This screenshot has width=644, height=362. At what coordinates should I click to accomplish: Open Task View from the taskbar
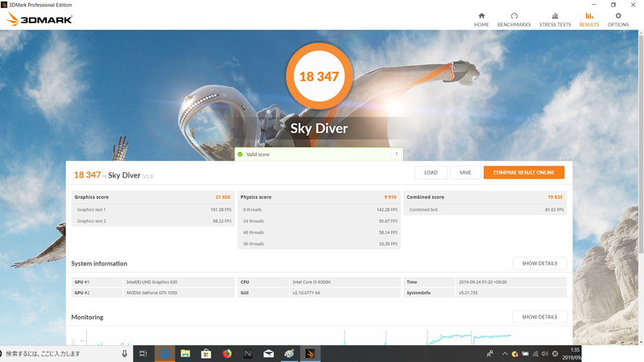tap(143, 353)
